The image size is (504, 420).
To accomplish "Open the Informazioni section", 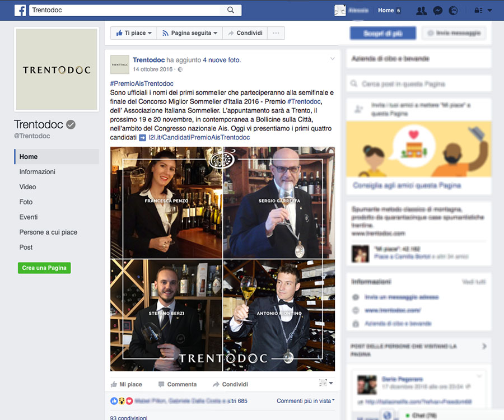I will click(38, 171).
